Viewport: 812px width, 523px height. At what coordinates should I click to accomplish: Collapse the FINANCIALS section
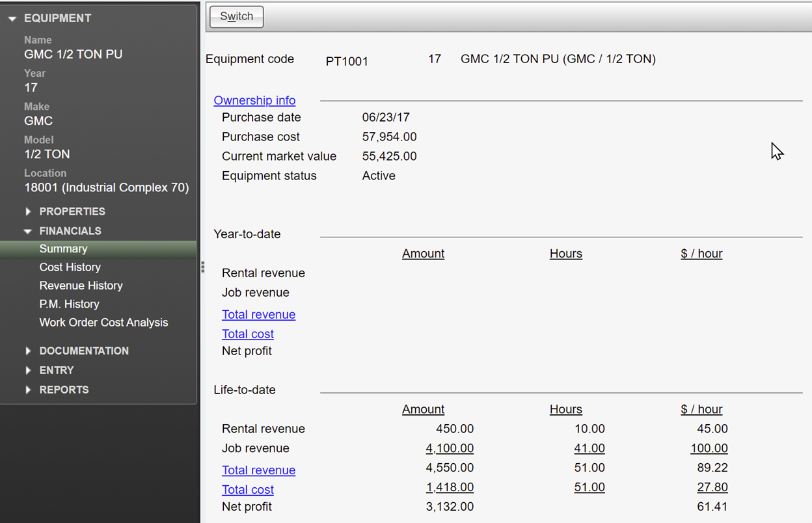28,231
